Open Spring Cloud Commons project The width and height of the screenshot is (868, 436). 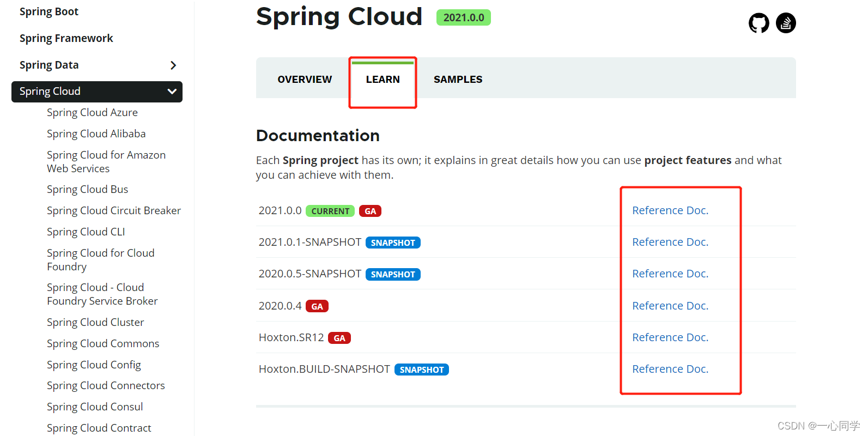coord(103,343)
